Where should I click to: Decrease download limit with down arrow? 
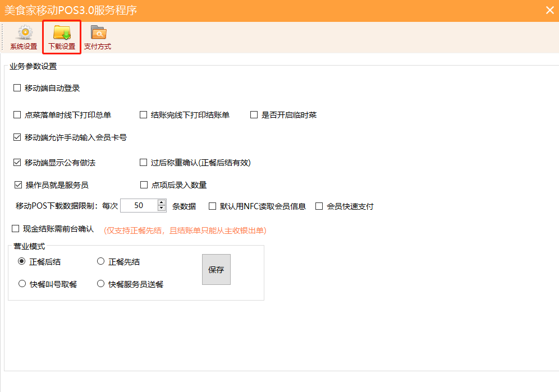tap(162, 209)
